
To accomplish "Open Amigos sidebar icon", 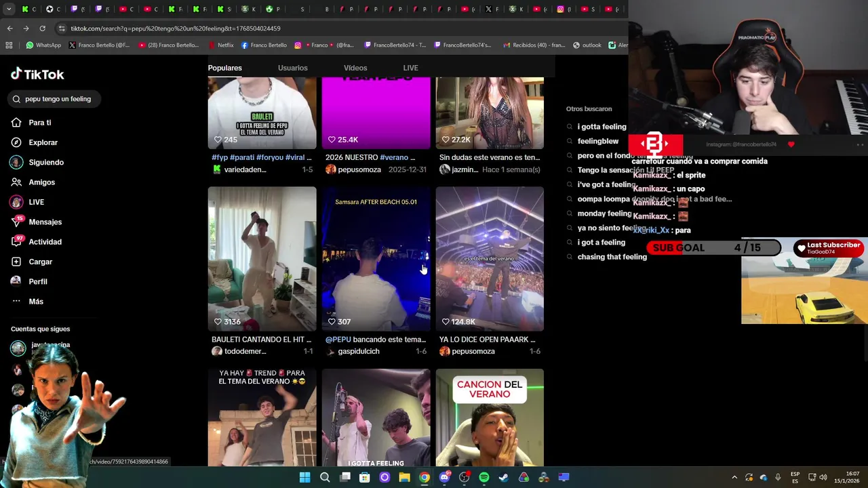I will click(17, 182).
